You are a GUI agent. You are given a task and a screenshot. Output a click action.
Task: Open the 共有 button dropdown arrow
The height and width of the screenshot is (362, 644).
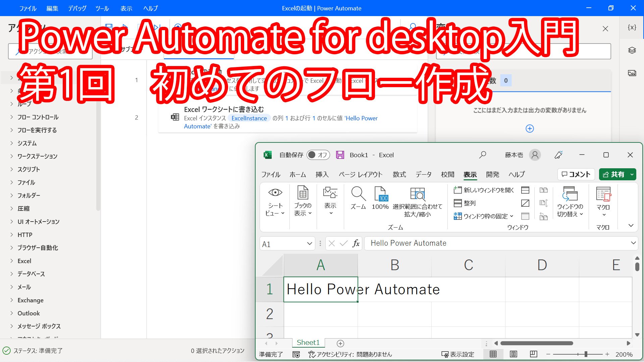coord(632,174)
